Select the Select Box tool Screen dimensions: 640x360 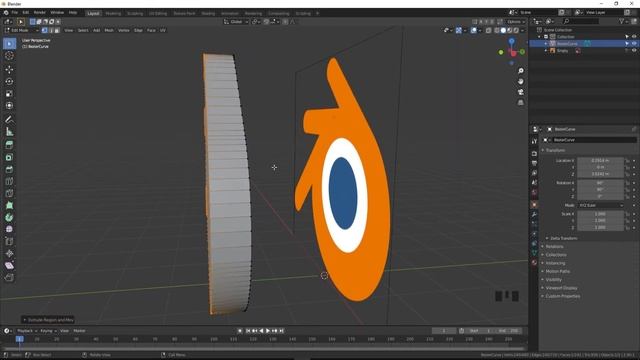tap(9, 44)
